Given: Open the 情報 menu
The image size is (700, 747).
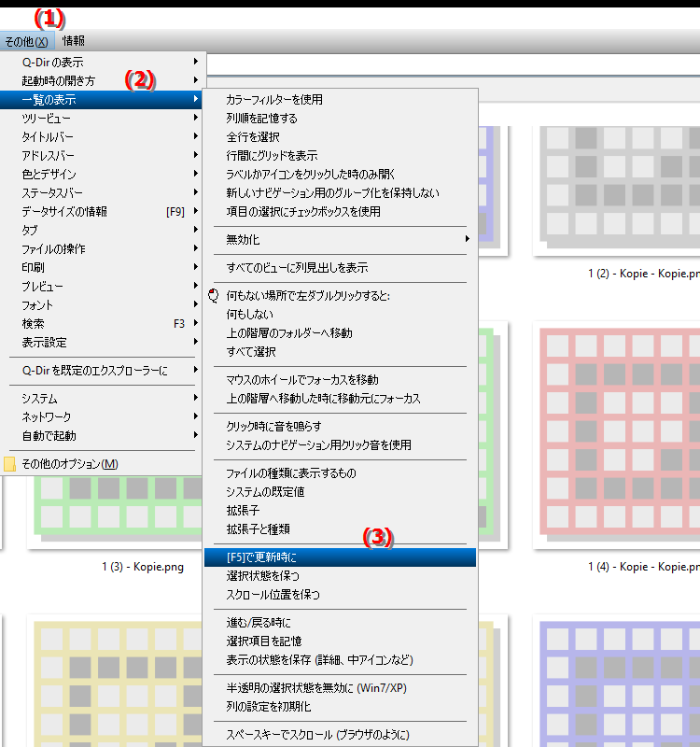Looking at the screenshot, I should (74, 41).
